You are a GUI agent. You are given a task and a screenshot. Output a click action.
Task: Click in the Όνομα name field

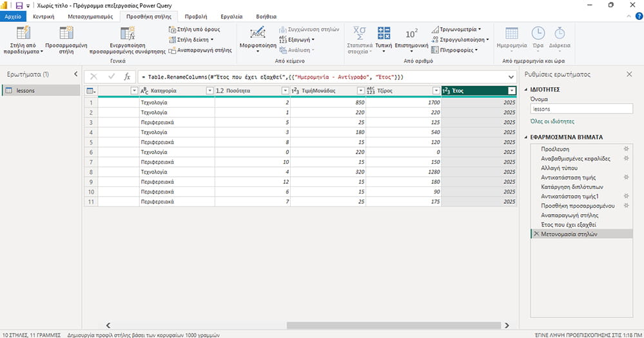[x=581, y=109]
